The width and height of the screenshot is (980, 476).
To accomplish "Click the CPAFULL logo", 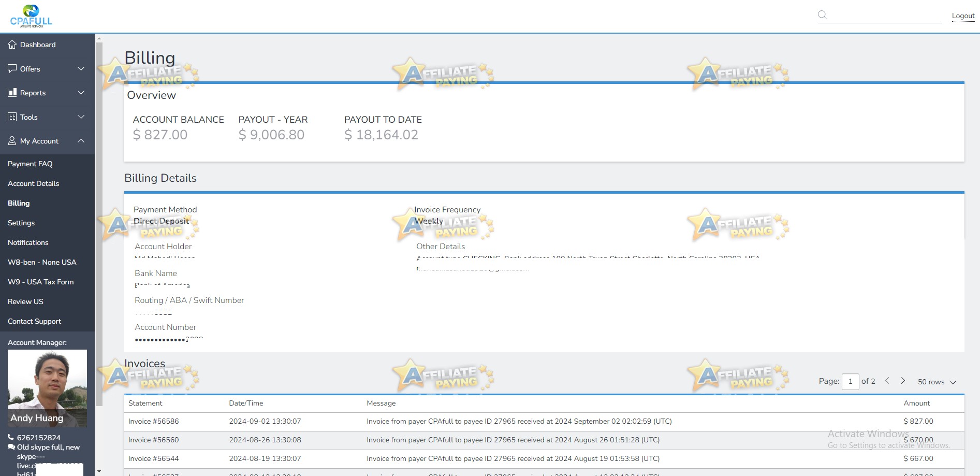I will [x=31, y=16].
